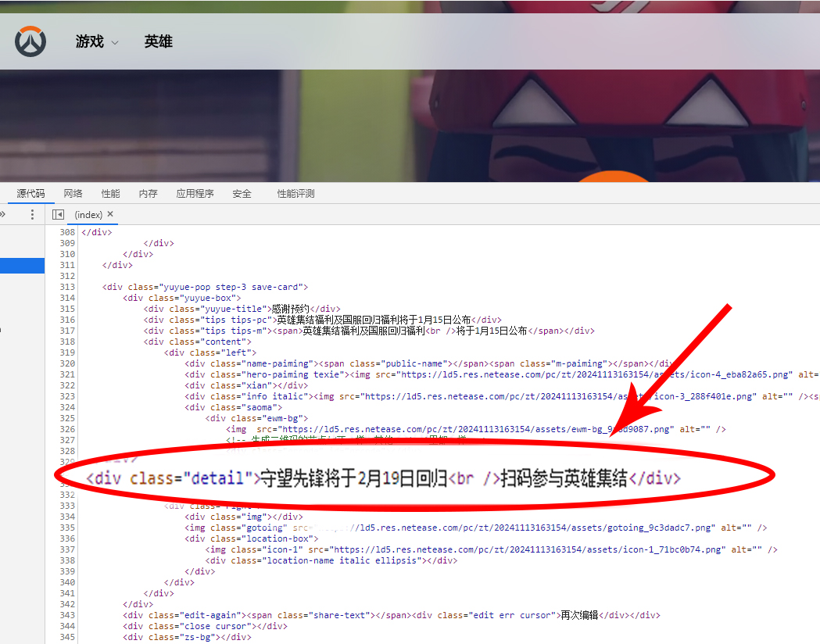Viewport: 820px width, 644px height.
Task: Click line number 313 in the gutter
Action: coord(67,287)
